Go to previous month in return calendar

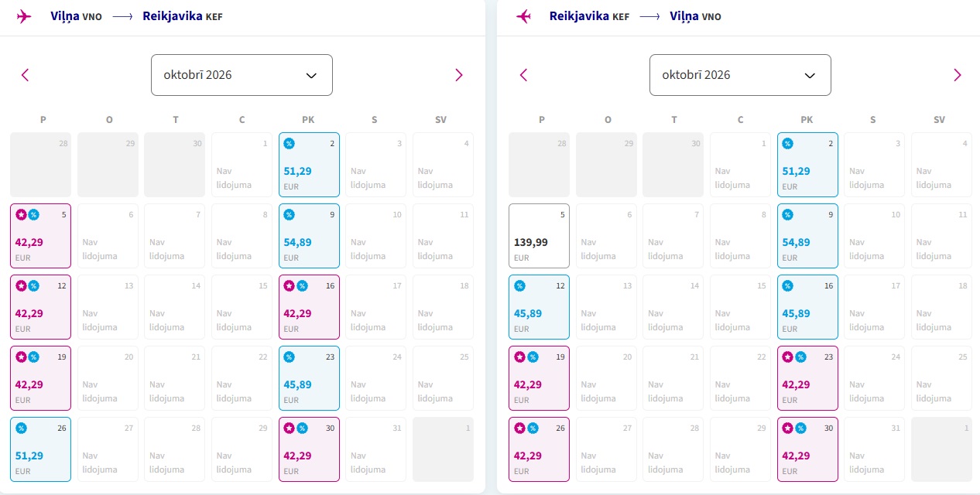(x=523, y=75)
